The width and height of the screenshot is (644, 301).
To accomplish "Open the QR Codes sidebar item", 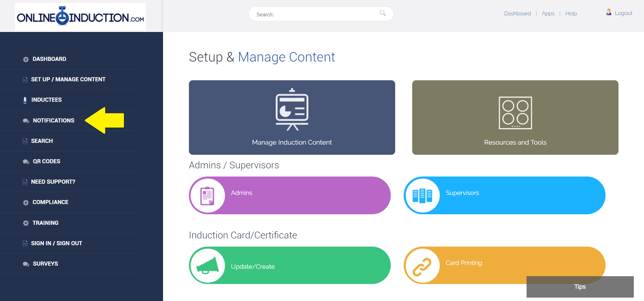I will coord(47,161).
